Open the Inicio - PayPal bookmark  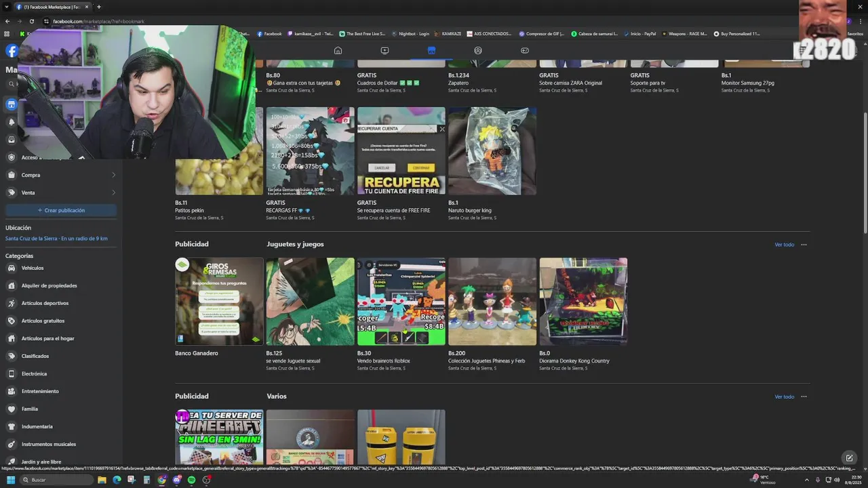[x=639, y=33]
